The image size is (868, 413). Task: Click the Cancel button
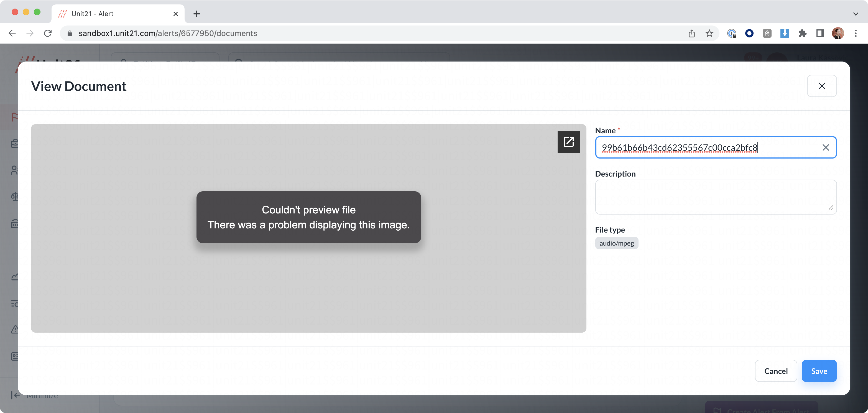[776, 371]
